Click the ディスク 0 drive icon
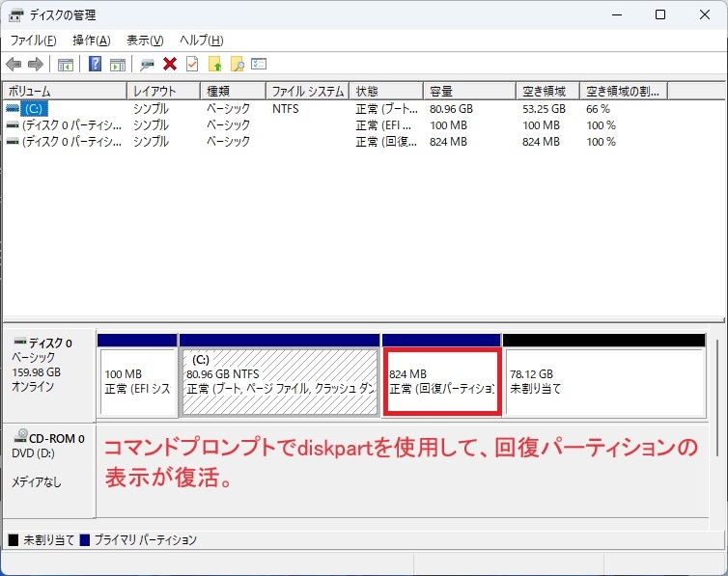This screenshot has height=576, width=728. (x=20, y=342)
